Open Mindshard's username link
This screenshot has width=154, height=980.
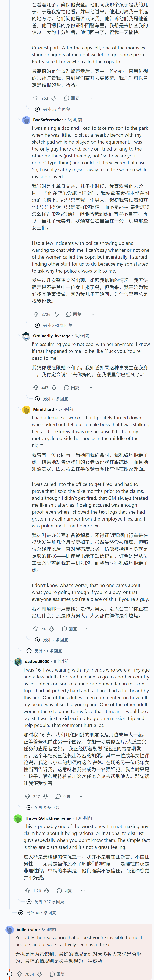coord(44,409)
